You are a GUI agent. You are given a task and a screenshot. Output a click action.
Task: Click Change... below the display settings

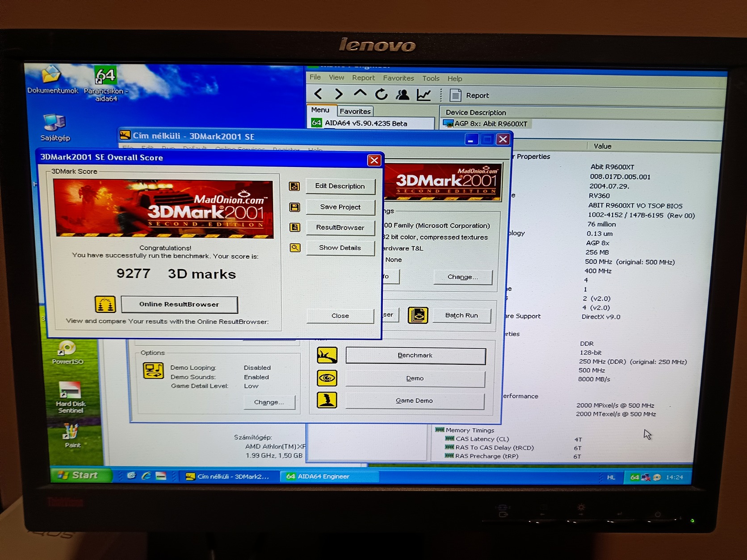point(463,277)
